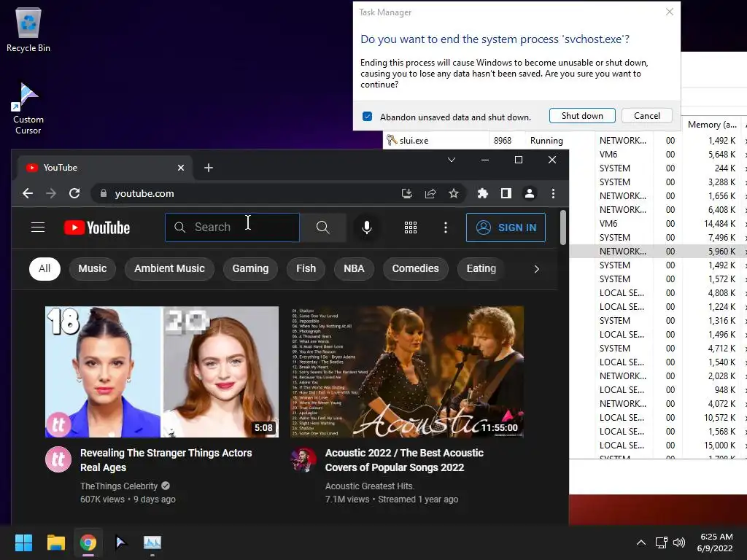Select the All filter chip
The image size is (747, 560).
(44, 268)
